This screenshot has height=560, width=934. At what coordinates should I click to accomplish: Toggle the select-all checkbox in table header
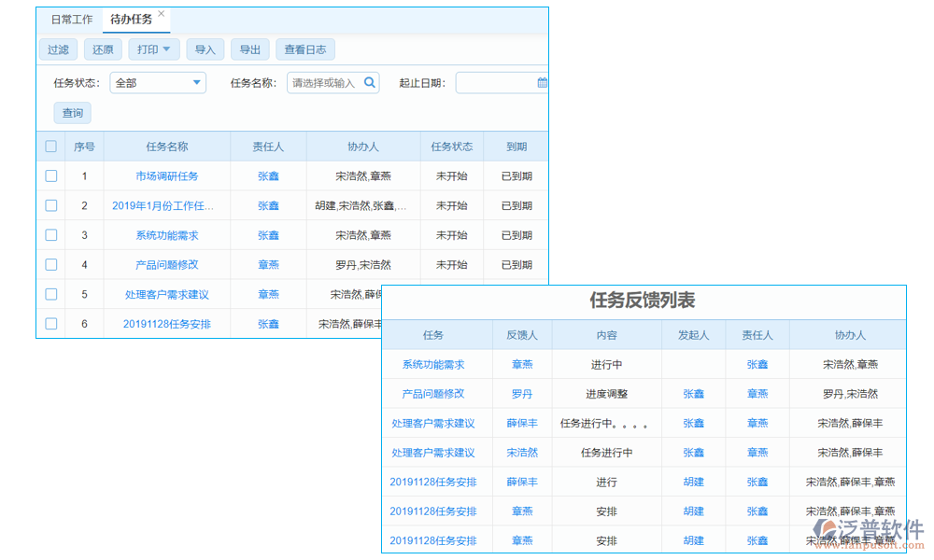50,147
